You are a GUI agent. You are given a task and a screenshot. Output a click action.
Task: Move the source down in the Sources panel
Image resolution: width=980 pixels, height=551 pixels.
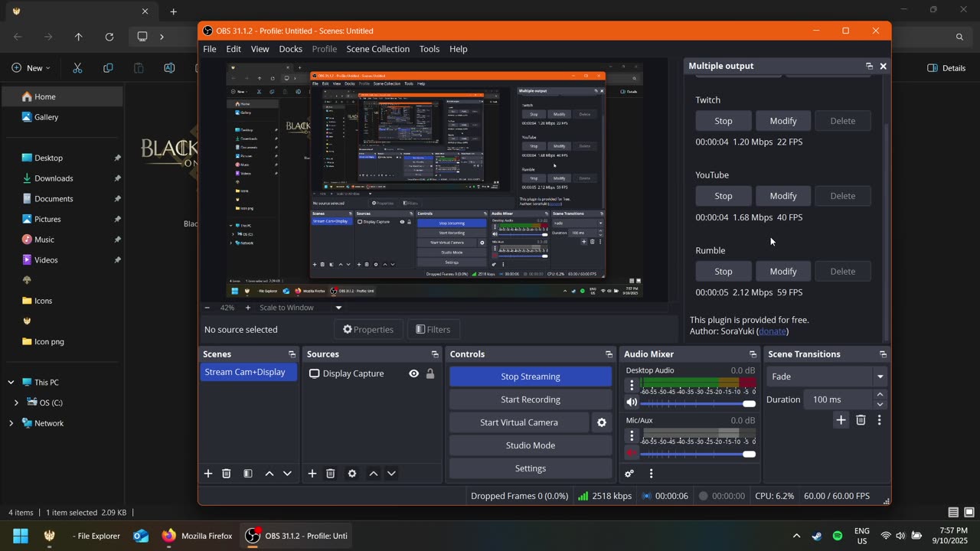(391, 474)
